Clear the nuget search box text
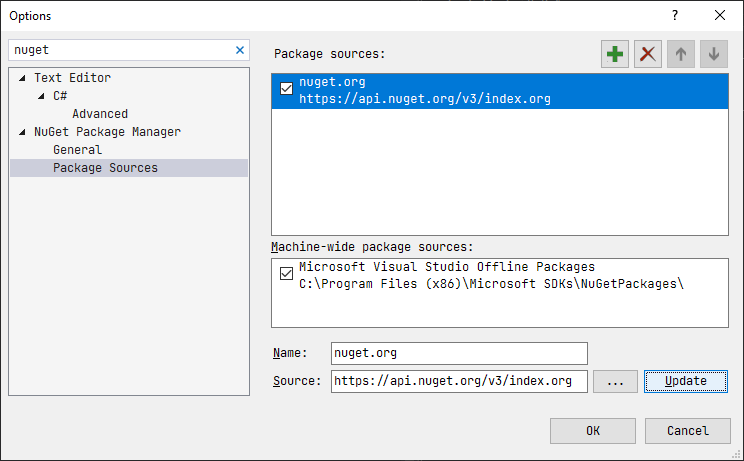Screen dimensions: 744x461 pyautogui.click(x=240, y=50)
